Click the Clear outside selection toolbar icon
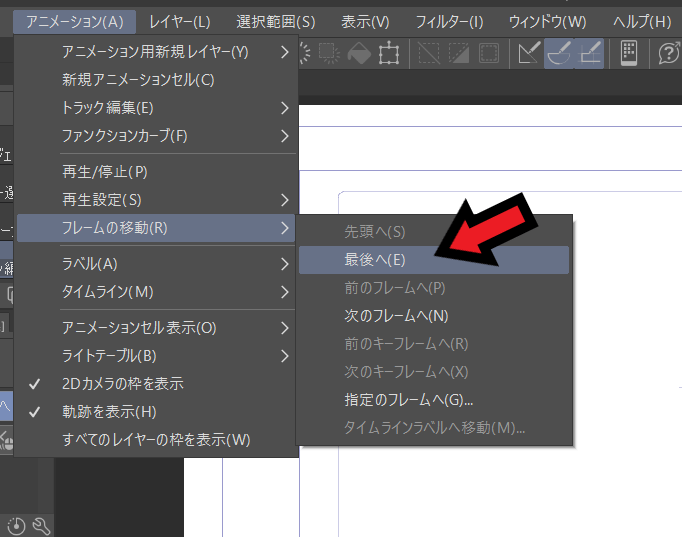The width and height of the screenshot is (682, 537). pos(329,53)
